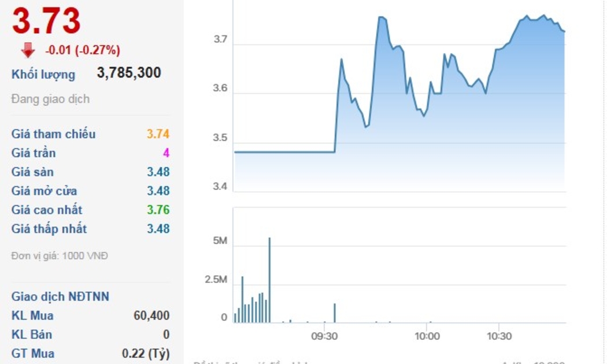The height and width of the screenshot is (364, 607).
Task: Click the 09:30 time axis label
Action: pyautogui.click(x=324, y=336)
